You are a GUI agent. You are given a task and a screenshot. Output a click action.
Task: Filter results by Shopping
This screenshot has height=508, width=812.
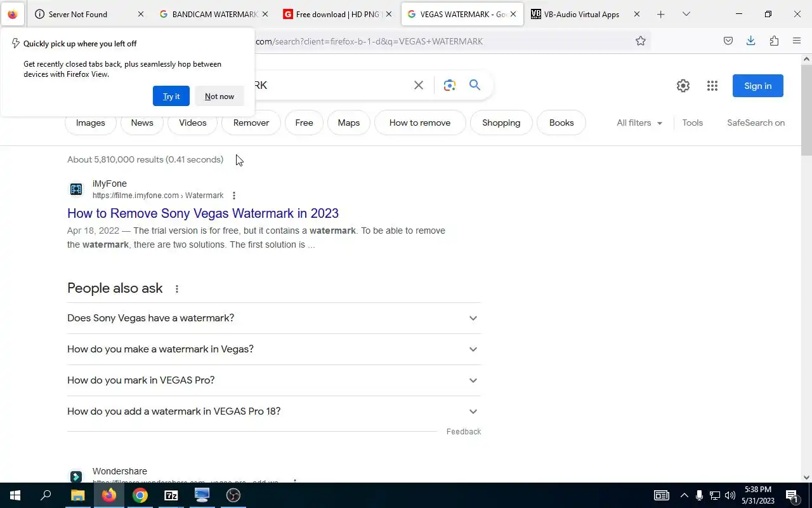[x=501, y=123]
